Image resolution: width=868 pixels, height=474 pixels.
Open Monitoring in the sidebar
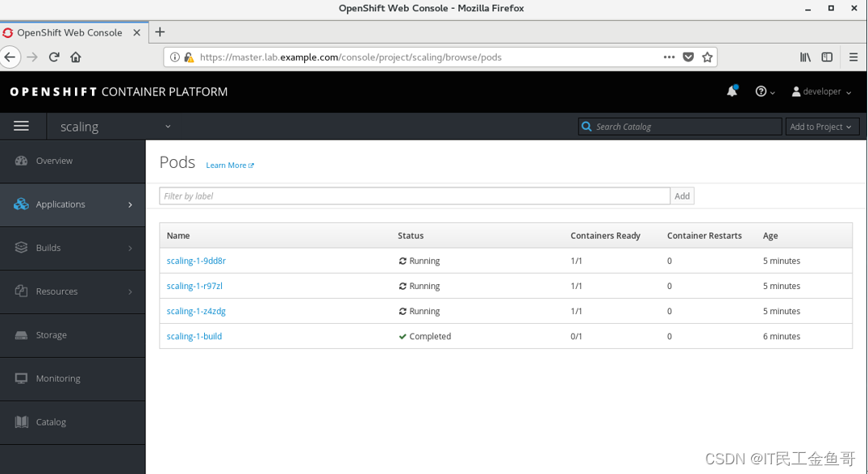click(x=73, y=379)
